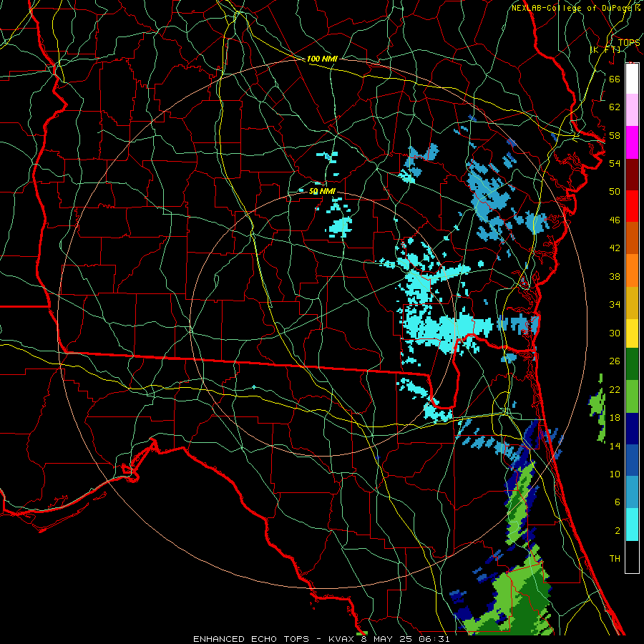Click the legend value '6'
644x644 pixels.
click(618, 502)
